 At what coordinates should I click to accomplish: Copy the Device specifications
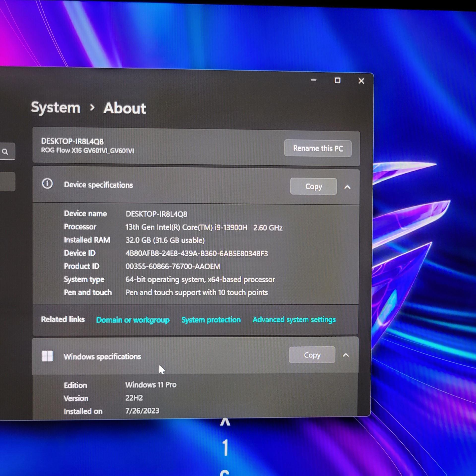(313, 186)
